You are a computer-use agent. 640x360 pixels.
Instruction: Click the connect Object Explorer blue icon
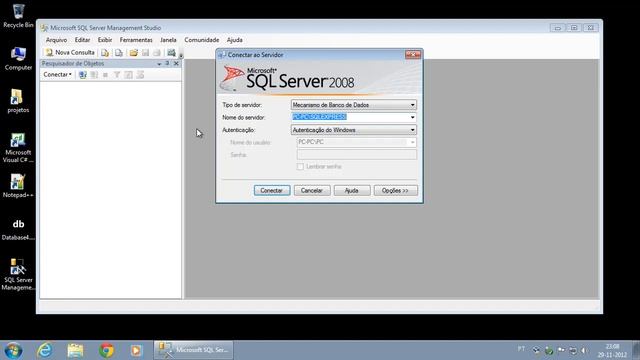[x=82, y=75]
